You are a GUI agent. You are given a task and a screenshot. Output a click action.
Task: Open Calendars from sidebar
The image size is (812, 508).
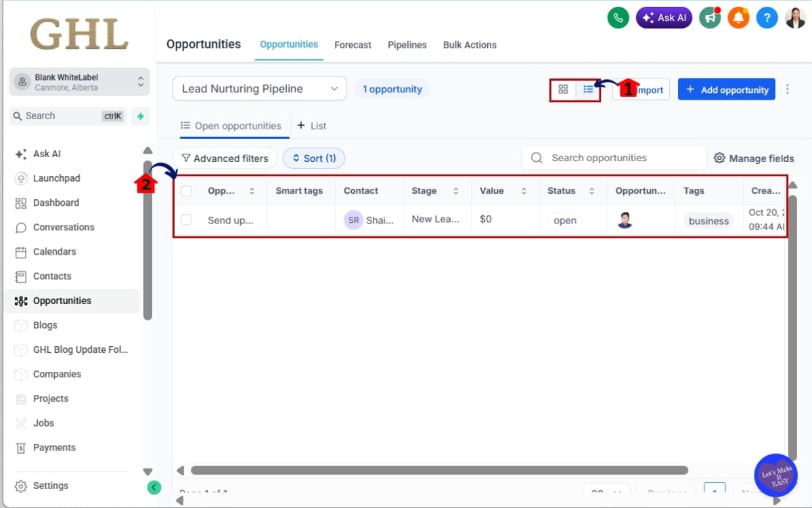(54, 251)
